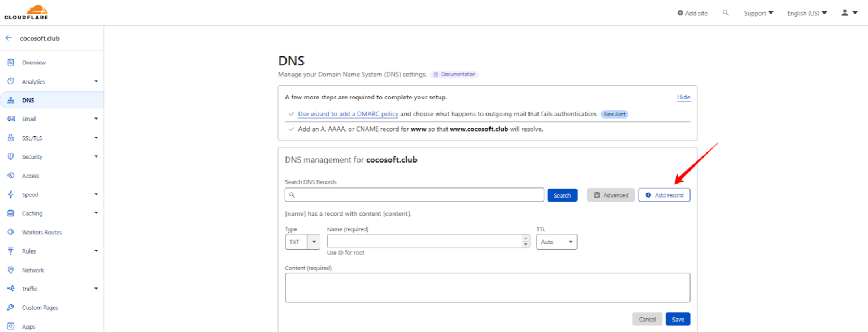
Task: Open the English (US) language menu
Action: pos(807,12)
